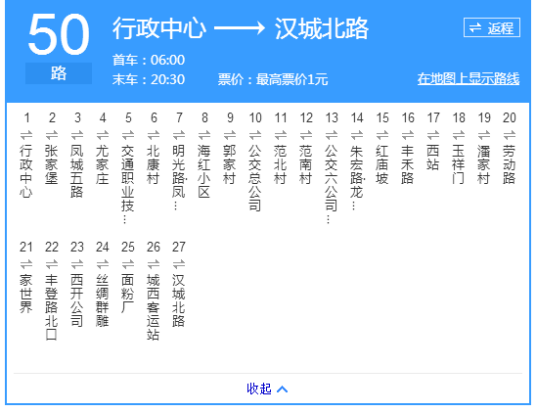
Task: Click transfer icon above stop 9 郭家村
Action: pos(230,135)
